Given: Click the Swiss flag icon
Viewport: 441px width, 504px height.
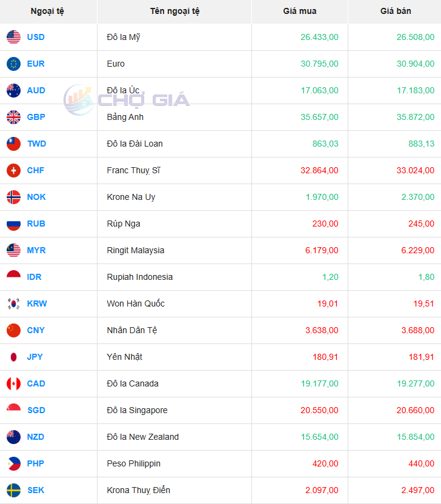Looking at the screenshot, I should (x=13, y=170).
